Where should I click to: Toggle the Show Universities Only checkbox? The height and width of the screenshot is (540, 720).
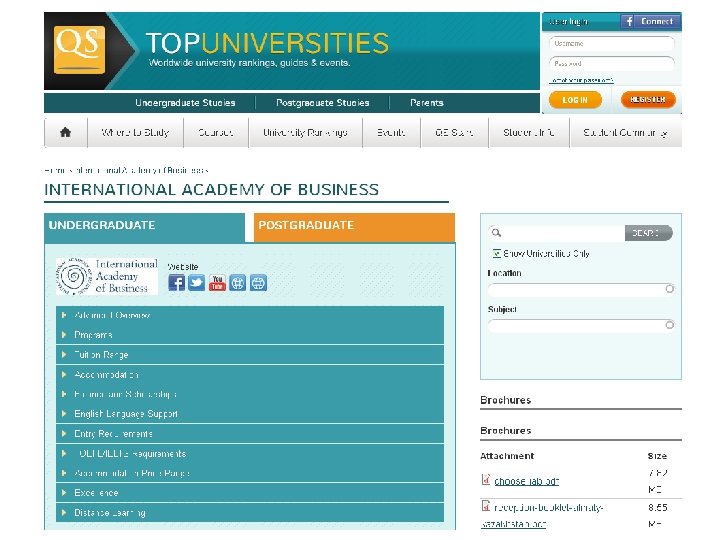(x=496, y=253)
